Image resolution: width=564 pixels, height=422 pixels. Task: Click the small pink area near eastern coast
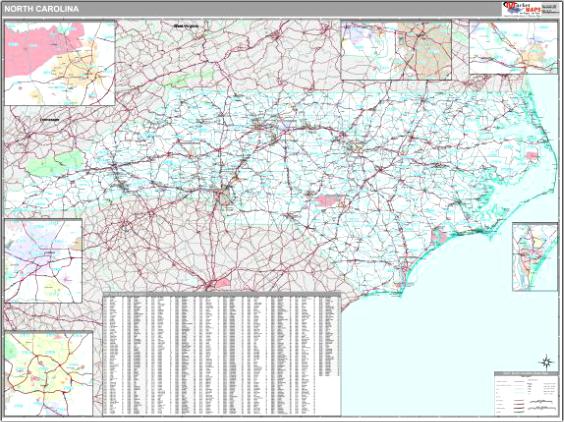tap(532, 155)
